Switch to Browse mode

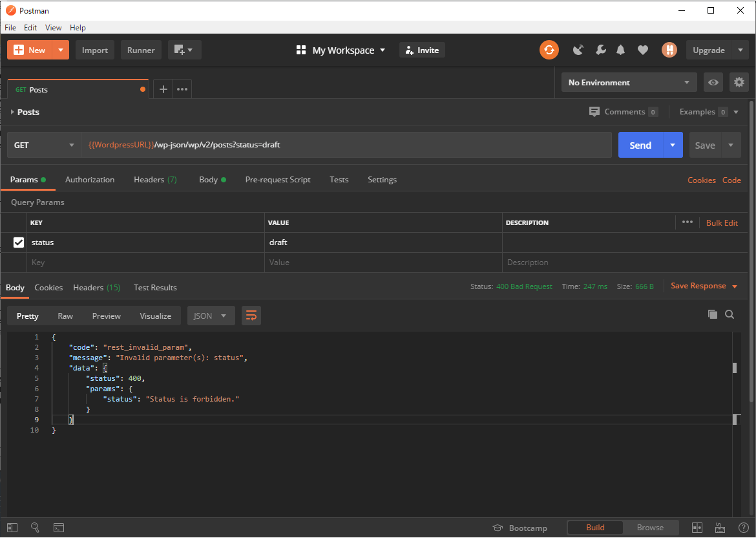(650, 528)
